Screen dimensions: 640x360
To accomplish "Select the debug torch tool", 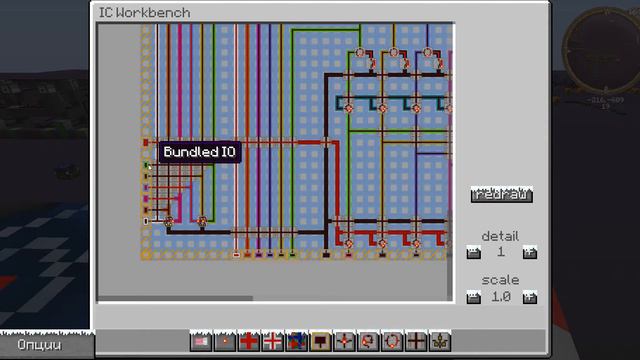I will (225, 341).
